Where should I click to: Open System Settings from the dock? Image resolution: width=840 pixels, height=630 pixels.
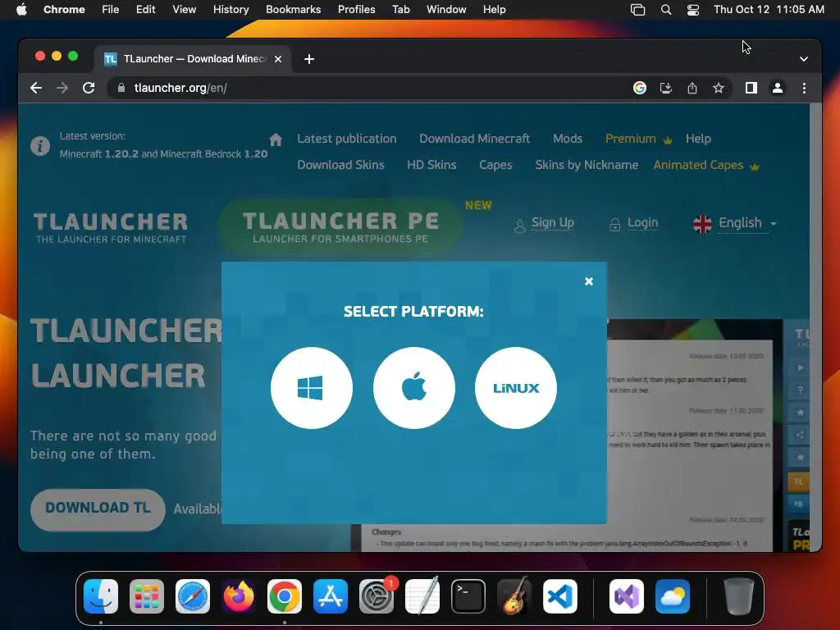pyautogui.click(x=377, y=596)
